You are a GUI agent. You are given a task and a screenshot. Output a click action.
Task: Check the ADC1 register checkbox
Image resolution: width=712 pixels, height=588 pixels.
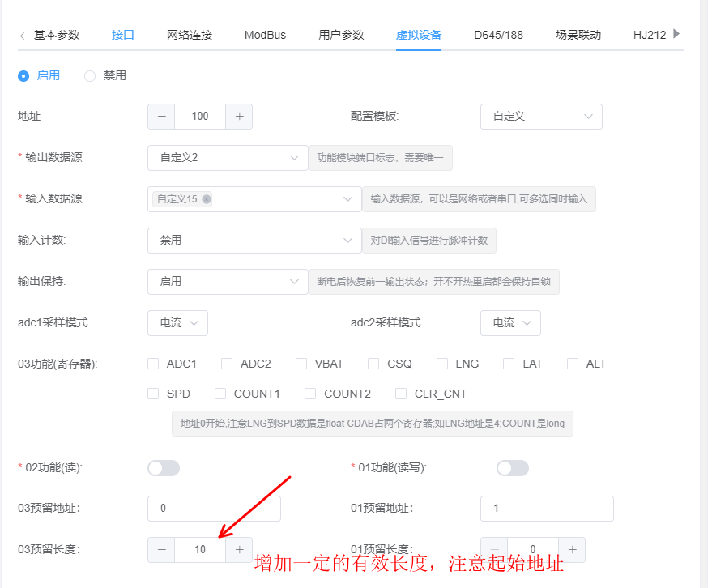pos(153,364)
